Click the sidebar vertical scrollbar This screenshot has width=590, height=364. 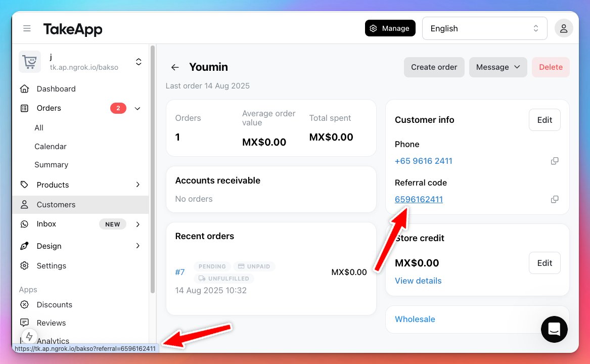coord(152,169)
